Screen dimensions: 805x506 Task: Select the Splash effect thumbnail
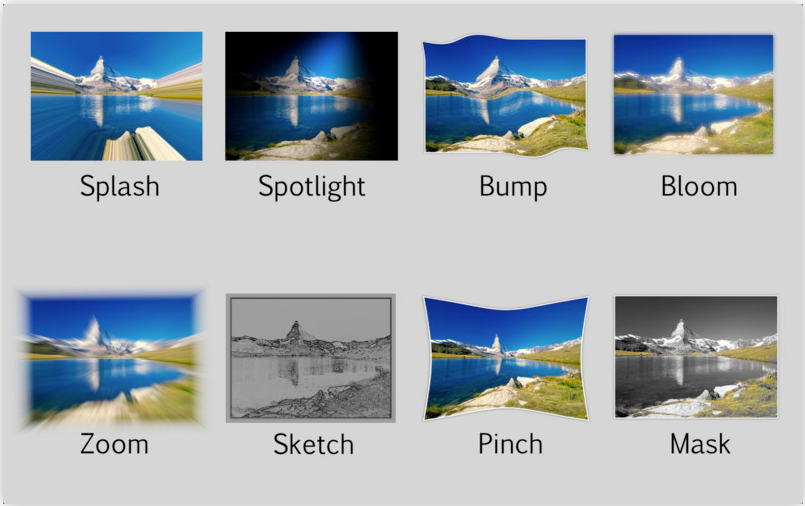pyautogui.click(x=117, y=96)
